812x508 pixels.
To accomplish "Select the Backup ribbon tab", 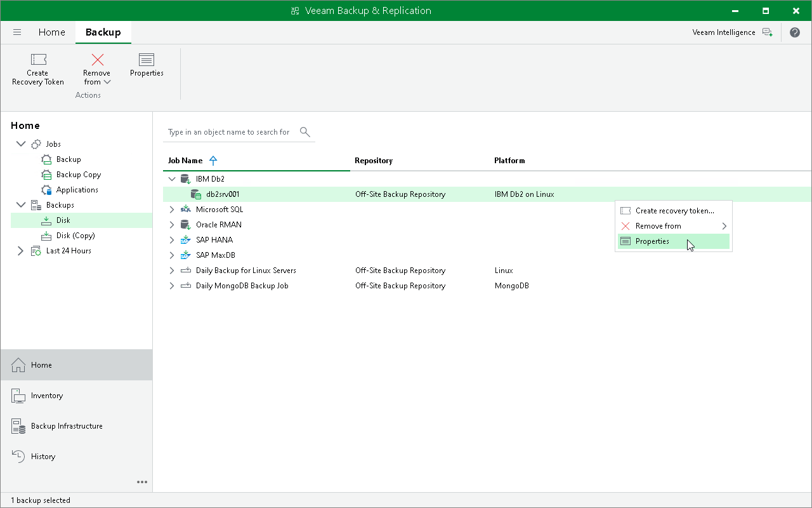I will [x=103, y=32].
